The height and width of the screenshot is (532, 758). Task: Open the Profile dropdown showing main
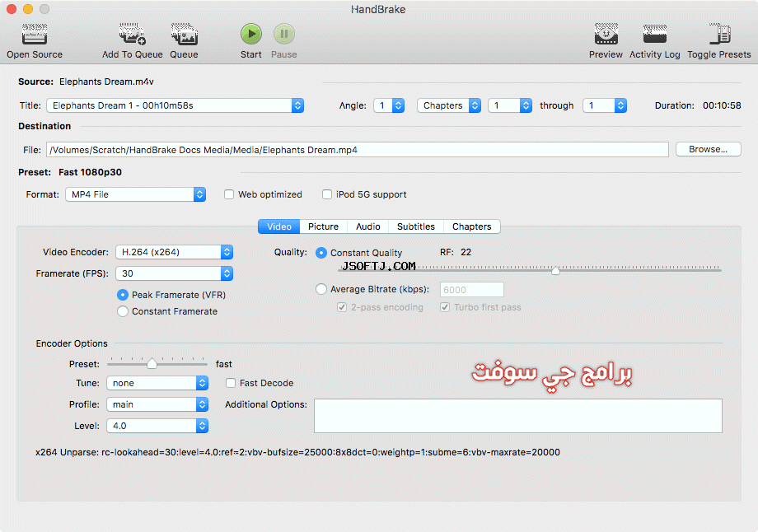tap(157, 404)
